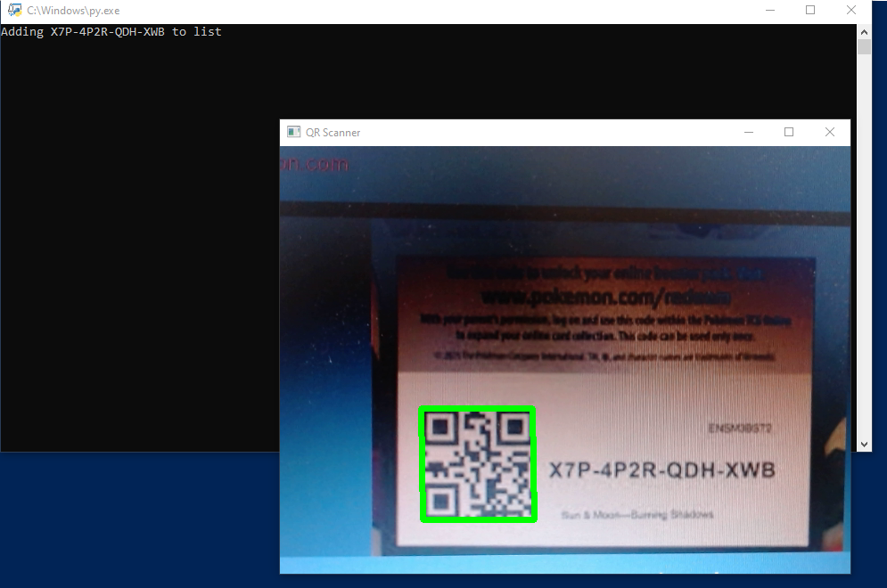
Task: Minimize the py.exe console window
Action: tap(768, 10)
